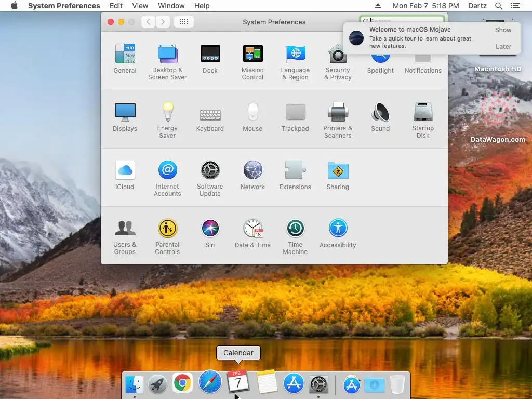
Task: Open the Edit menu
Action: [x=116, y=6]
